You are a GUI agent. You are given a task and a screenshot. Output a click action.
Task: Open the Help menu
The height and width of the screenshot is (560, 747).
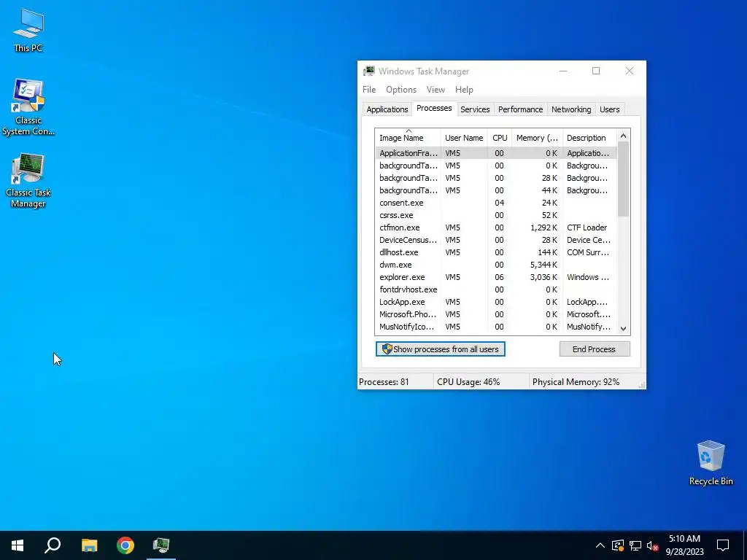464,90
